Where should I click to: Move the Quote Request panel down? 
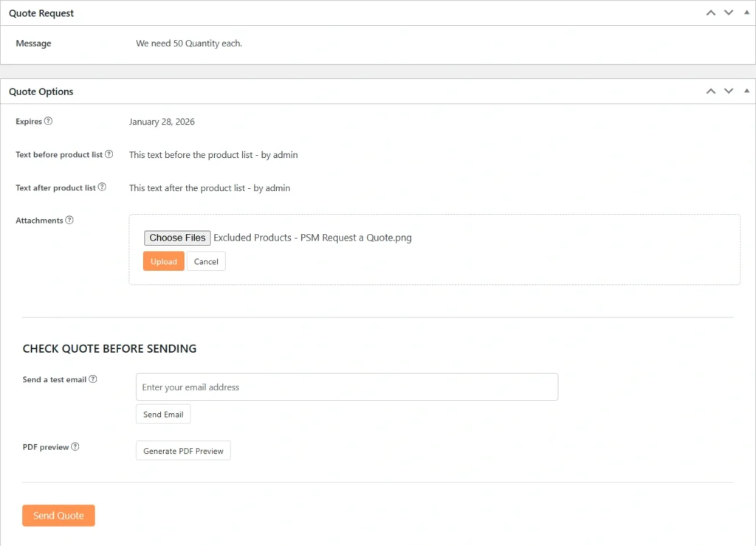728,13
